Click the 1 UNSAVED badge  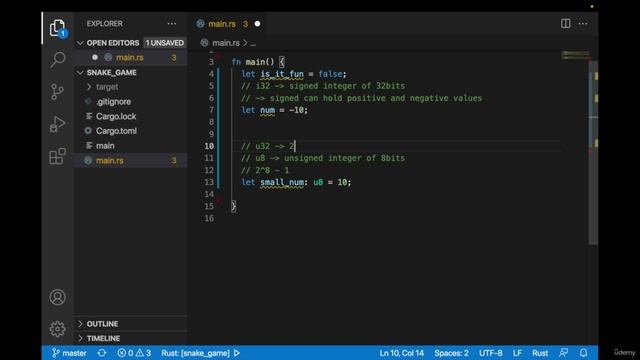coord(164,43)
